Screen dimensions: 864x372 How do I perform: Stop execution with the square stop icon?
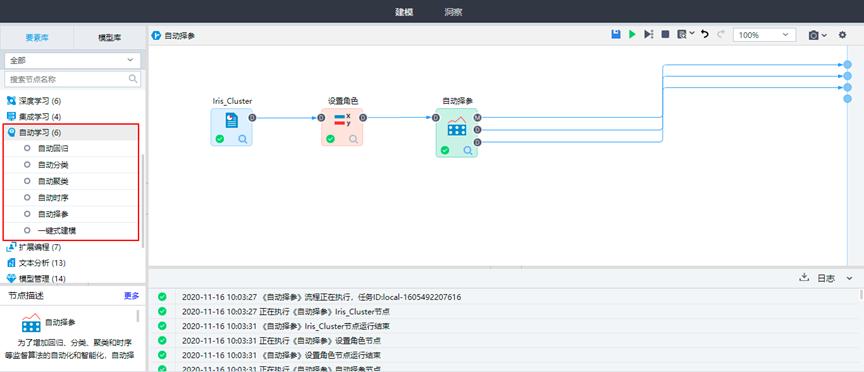tap(665, 34)
